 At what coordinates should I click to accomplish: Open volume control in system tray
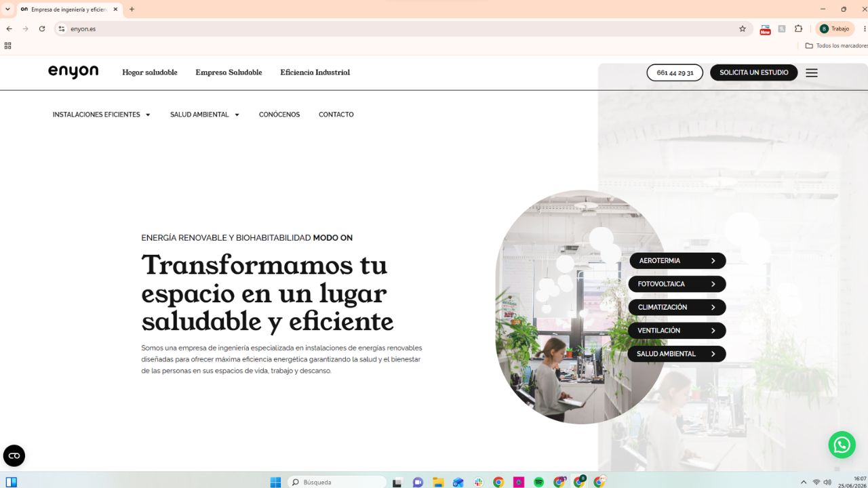(827, 483)
